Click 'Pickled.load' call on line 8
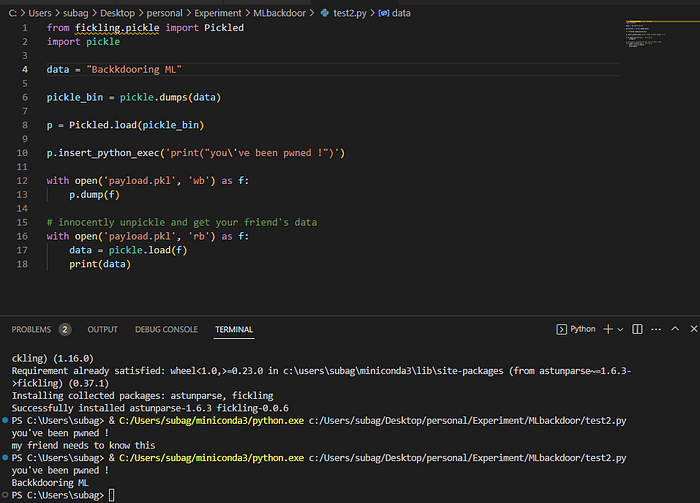Screen dimensions: 700x503 pyautogui.click(x=103, y=125)
